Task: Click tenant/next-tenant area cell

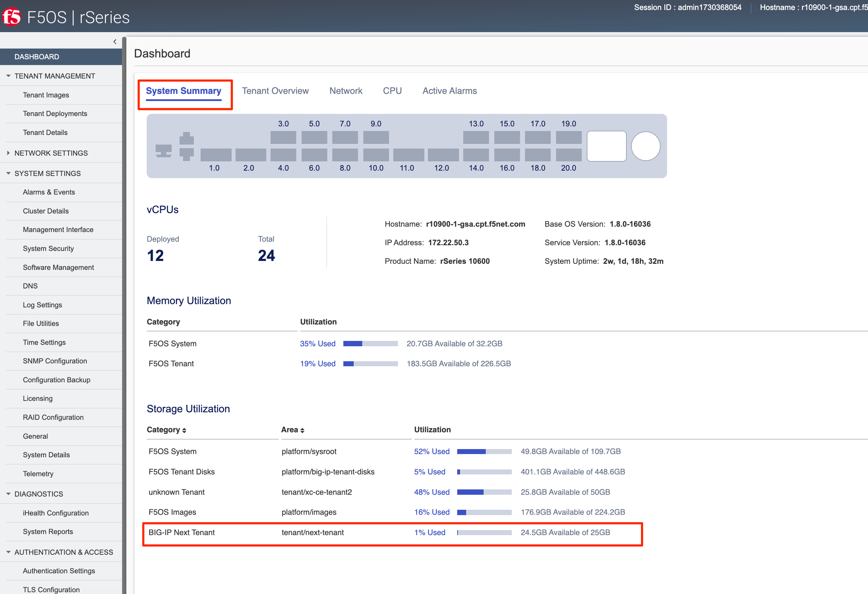Action: point(313,532)
